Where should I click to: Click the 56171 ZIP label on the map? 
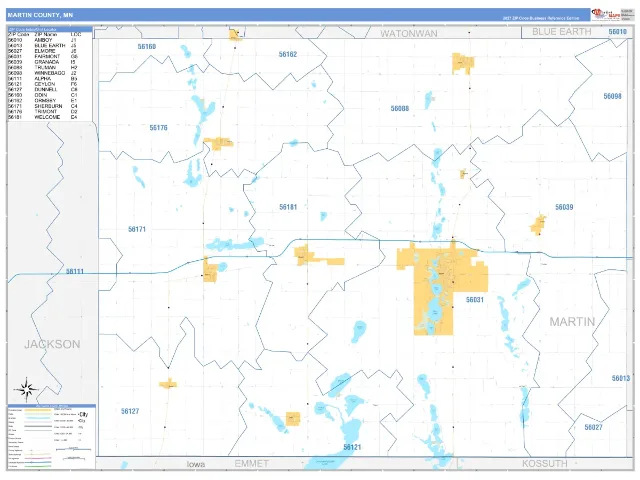[x=137, y=229]
